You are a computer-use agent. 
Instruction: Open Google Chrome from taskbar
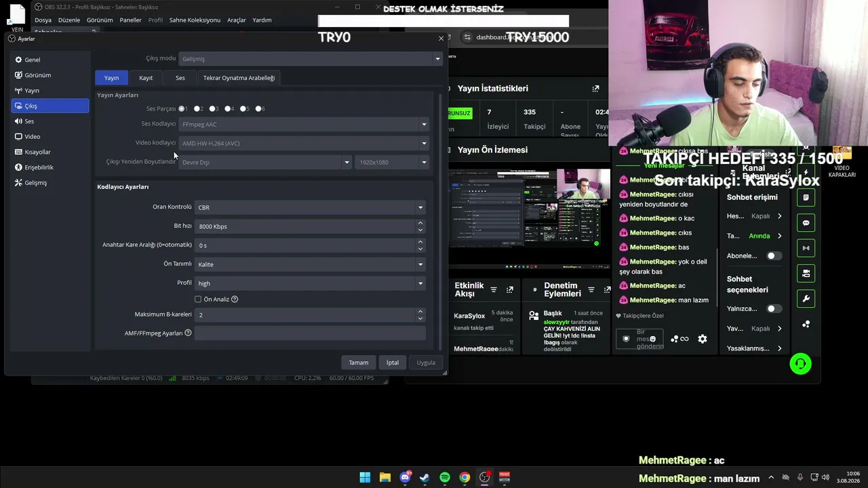point(465,477)
